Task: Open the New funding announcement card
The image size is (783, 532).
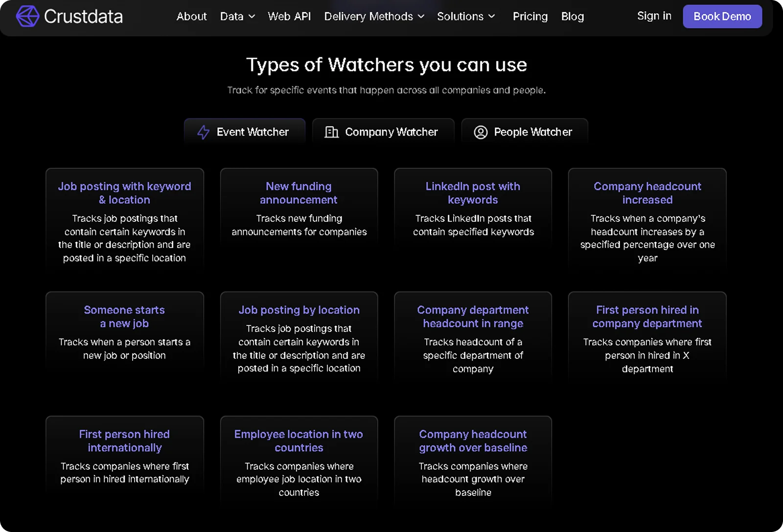Action: pyautogui.click(x=299, y=208)
